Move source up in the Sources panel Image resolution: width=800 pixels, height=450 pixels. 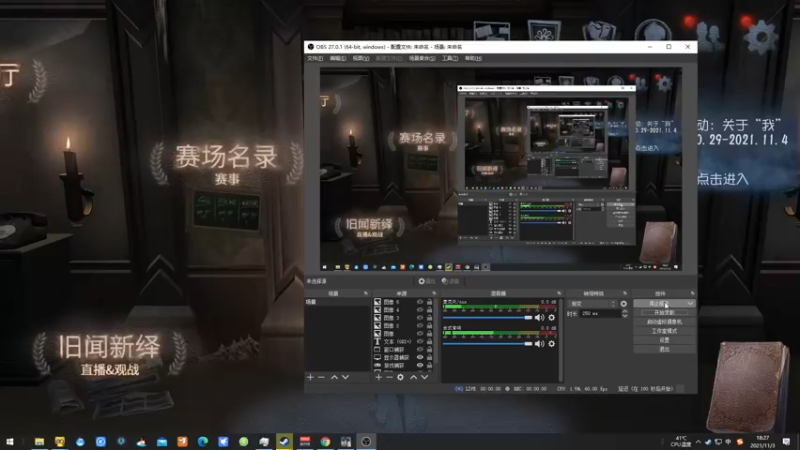(x=413, y=377)
